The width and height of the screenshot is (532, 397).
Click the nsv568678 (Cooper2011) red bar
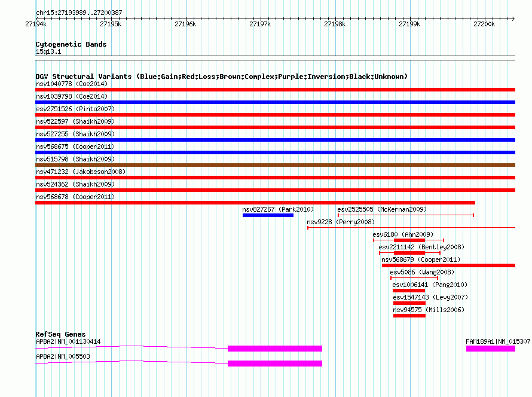click(x=255, y=203)
